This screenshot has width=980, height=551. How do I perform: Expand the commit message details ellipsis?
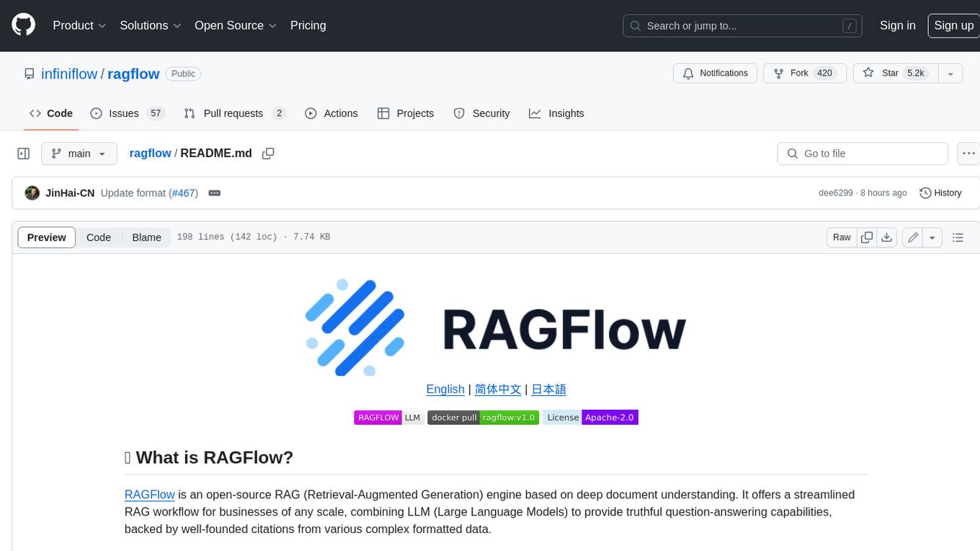pyautogui.click(x=214, y=193)
